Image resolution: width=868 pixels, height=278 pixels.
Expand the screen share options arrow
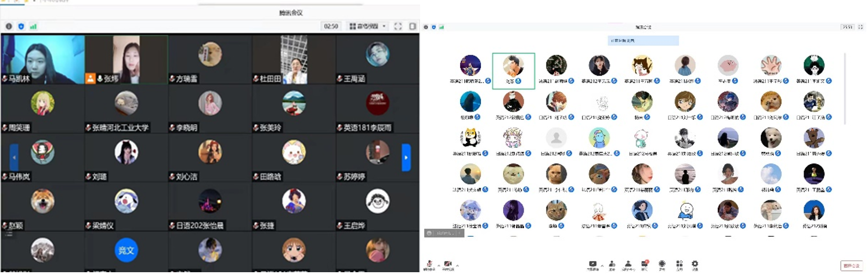tap(602, 266)
